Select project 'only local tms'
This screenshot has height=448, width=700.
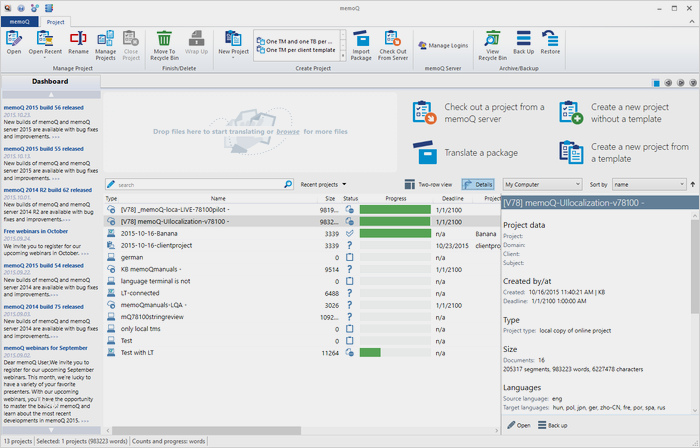(x=302, y=329)
